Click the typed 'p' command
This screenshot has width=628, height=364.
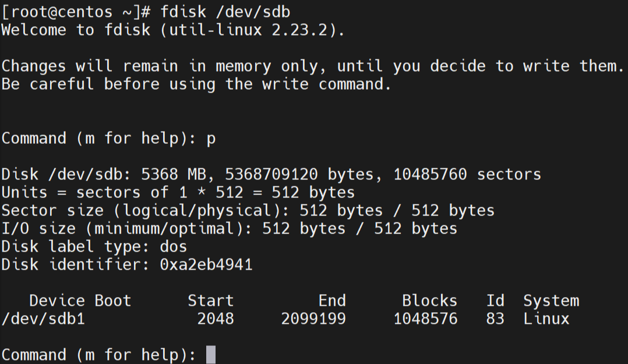[211, 138]
